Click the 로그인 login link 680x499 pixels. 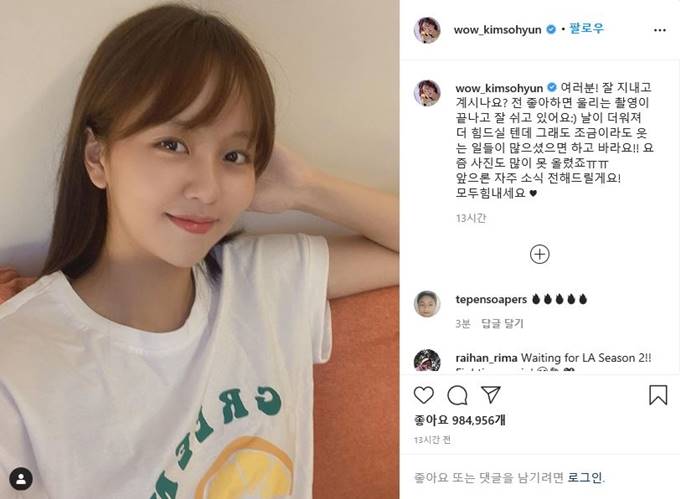click(x=585, y=478)
